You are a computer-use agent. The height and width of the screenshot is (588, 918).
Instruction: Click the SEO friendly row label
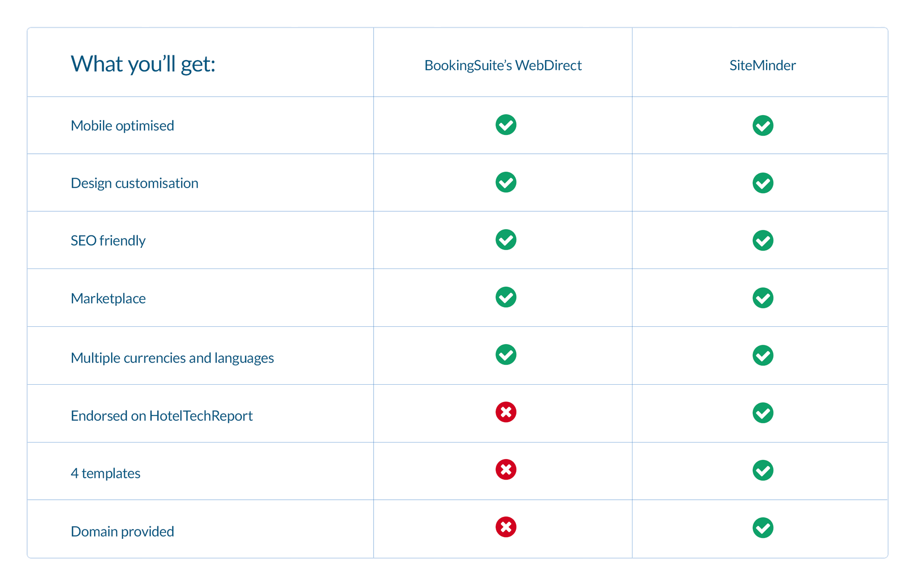(x=108, y=241)
